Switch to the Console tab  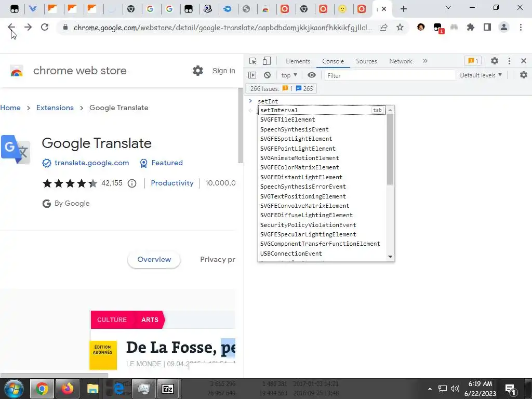pos(333,61)
